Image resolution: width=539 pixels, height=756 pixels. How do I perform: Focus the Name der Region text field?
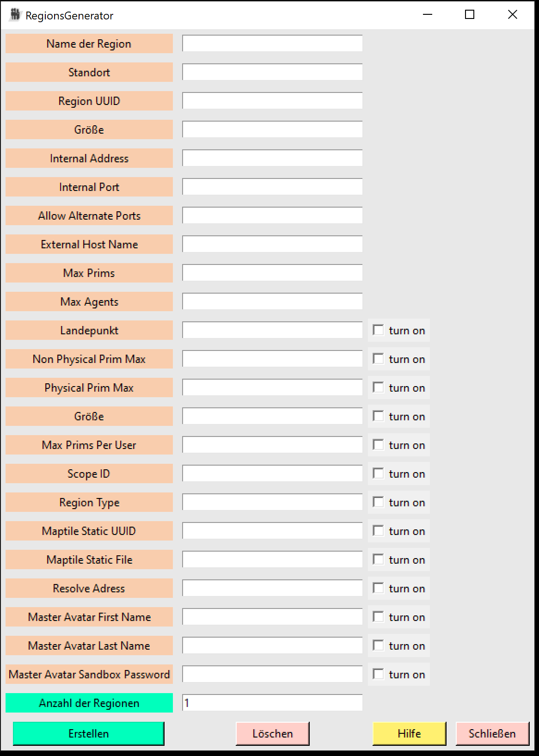coord(272,43)
